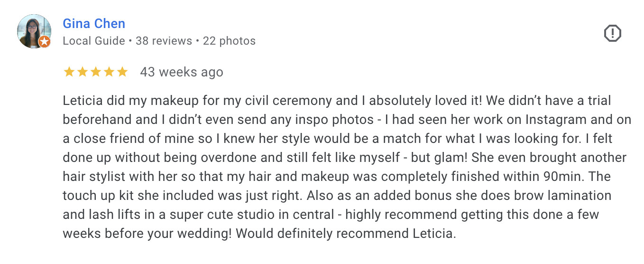Image resolution: width=644 pixels, height=264 pixels.
Task: Click the "43 weeks ago" timestamp
Action: (x=182, y=72)
